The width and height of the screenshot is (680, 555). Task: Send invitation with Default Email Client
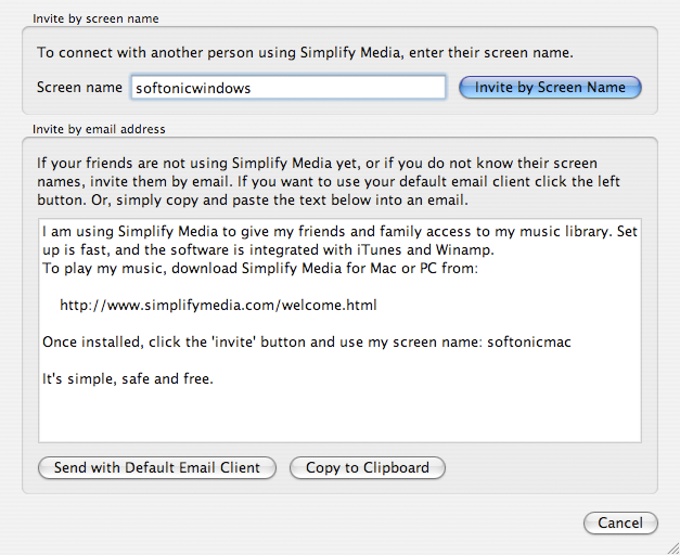coord(157,467)
